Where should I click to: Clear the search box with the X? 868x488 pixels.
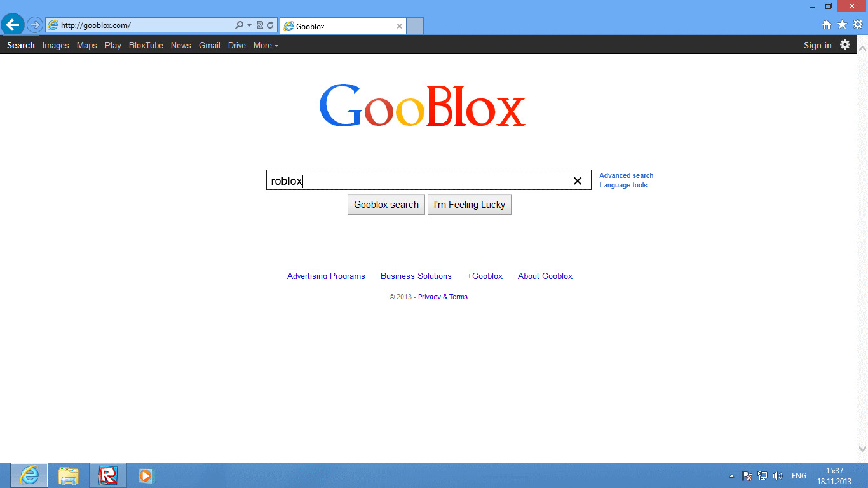(578, 180)
